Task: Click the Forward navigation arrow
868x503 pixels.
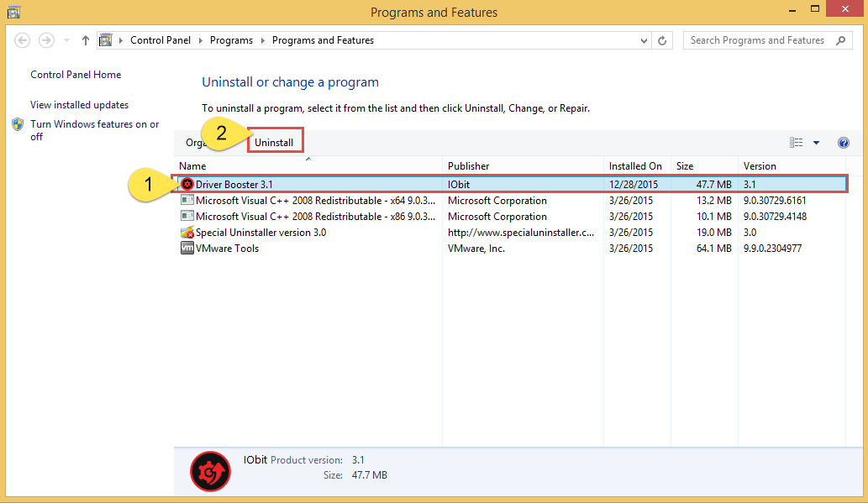Action: 46,40
